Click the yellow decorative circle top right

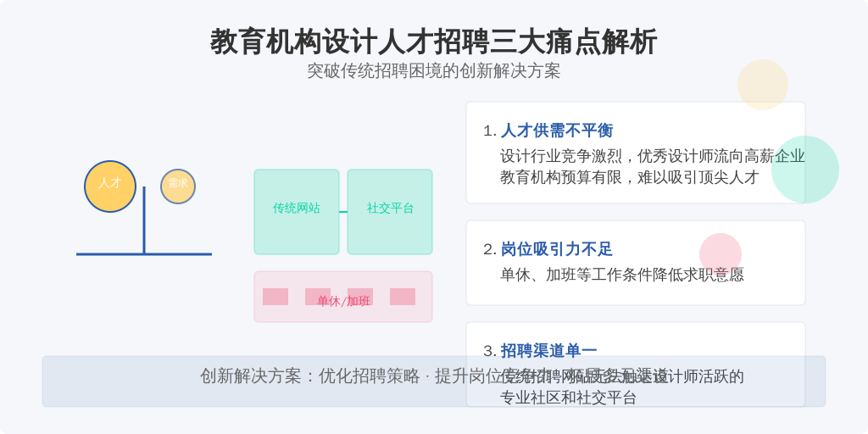coord(763,85)
